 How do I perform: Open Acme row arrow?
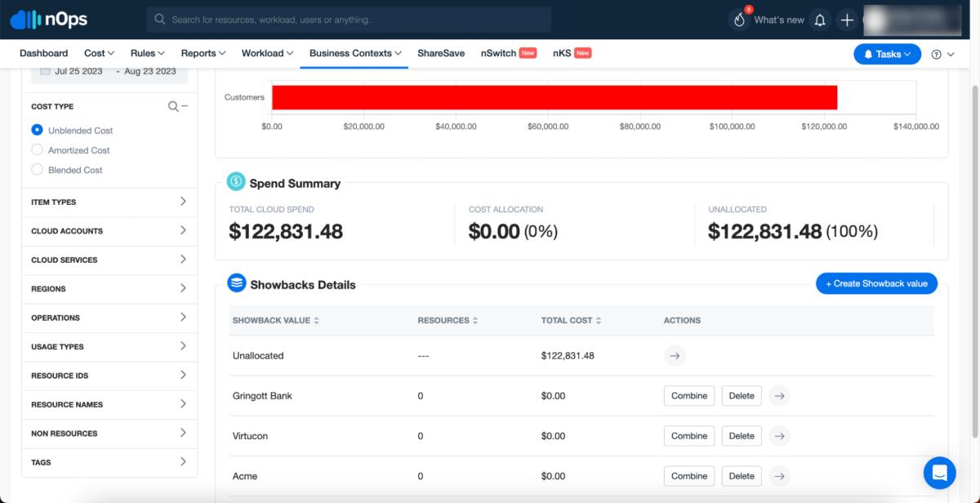(779, 476)
